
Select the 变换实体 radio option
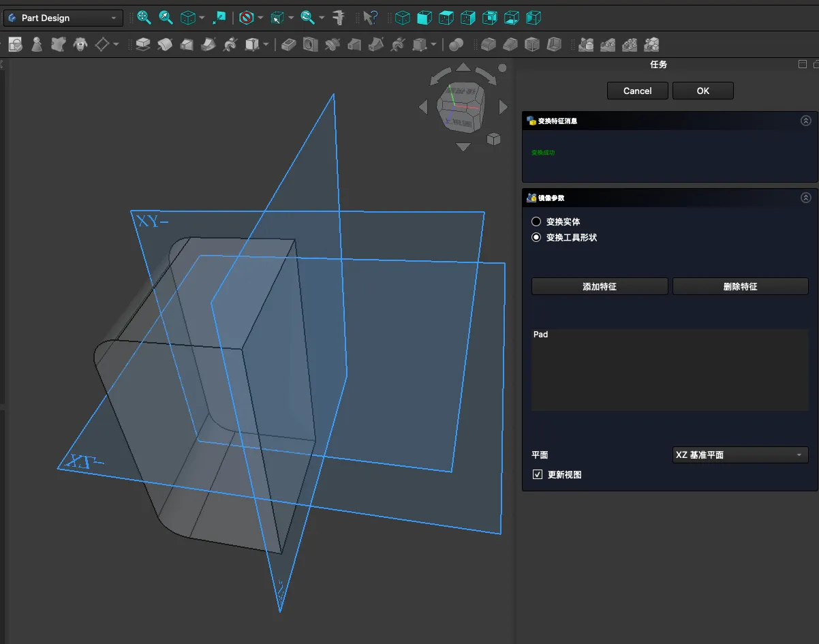tap(536, 221)
